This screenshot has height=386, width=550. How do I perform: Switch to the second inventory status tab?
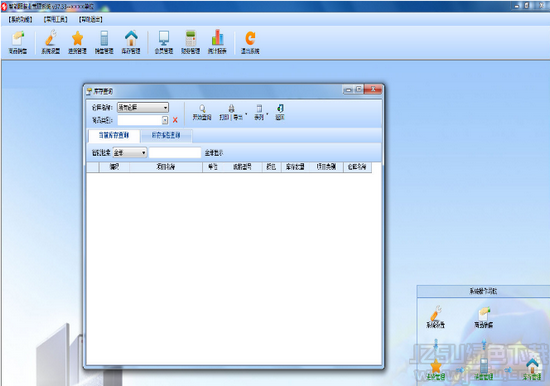coord(166,135)
